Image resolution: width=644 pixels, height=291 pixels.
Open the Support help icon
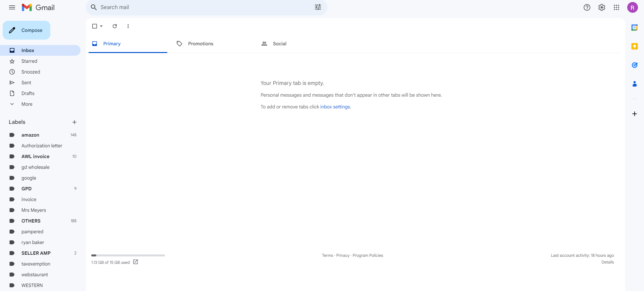click(x=587, y=7)
